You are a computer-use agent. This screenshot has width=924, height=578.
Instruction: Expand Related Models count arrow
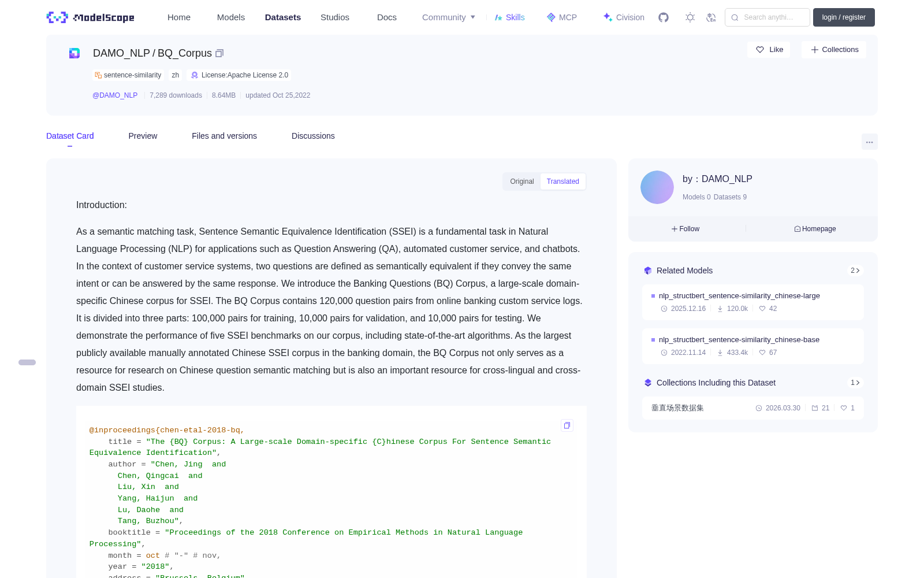855,271
